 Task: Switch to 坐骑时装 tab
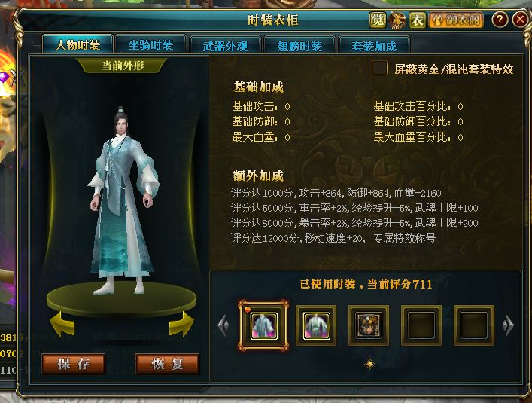(x=150, y=44)
